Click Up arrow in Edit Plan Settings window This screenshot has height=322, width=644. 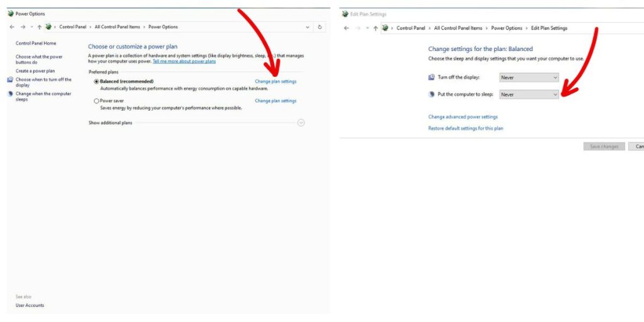pyautogui.click(x=375, y=28)
